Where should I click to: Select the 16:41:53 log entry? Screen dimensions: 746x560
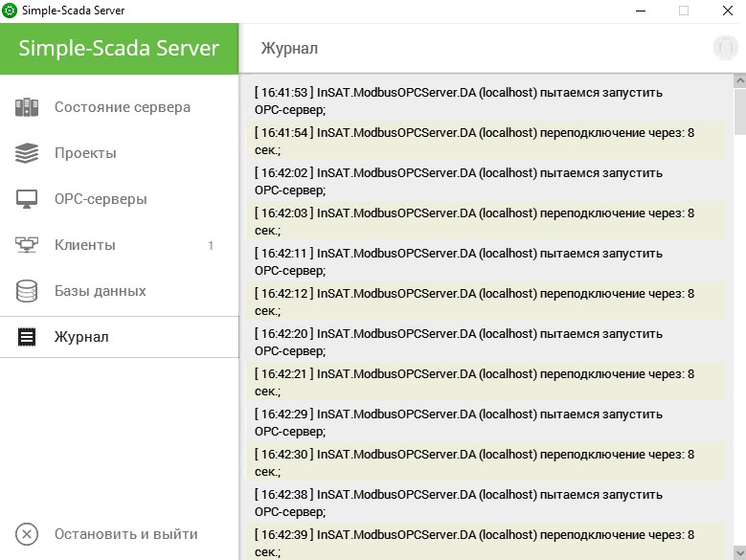[486, 101]
